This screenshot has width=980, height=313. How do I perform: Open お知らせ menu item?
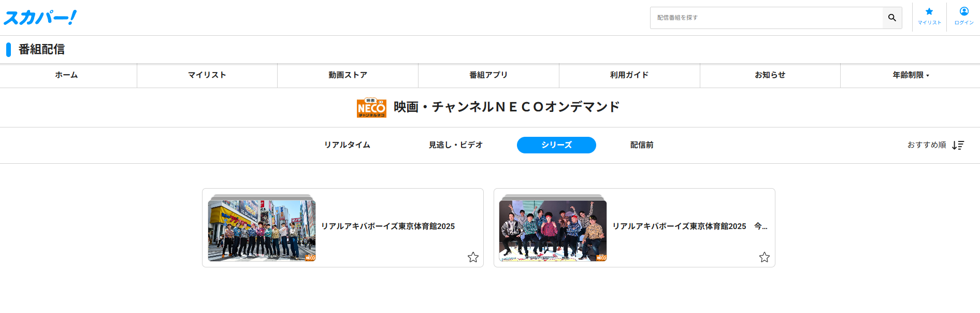click(x=770, y=75)
